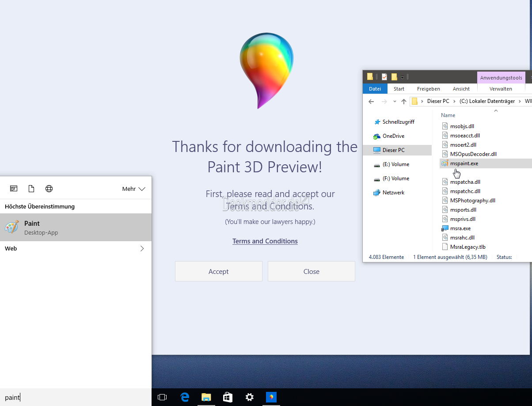
Task: Switch to the Start ribbon tab
Action: [x=399, y=89]
